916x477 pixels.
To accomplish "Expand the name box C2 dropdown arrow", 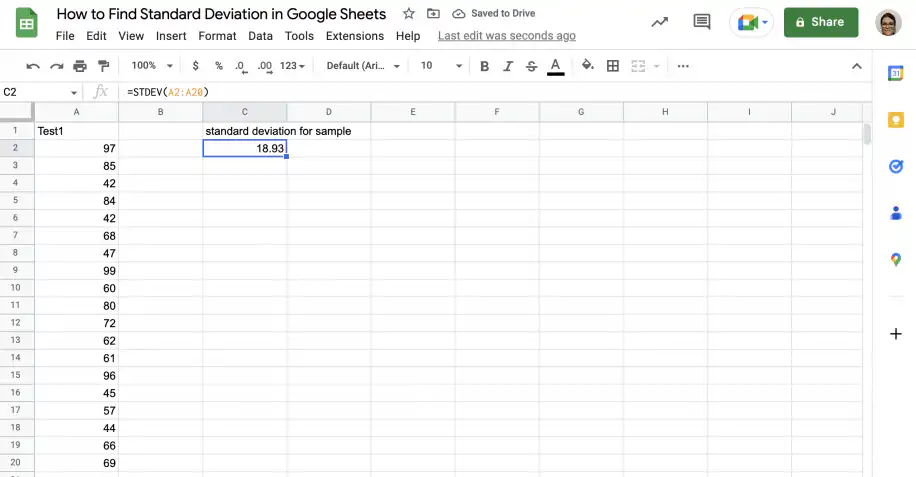I will point(74,92).
